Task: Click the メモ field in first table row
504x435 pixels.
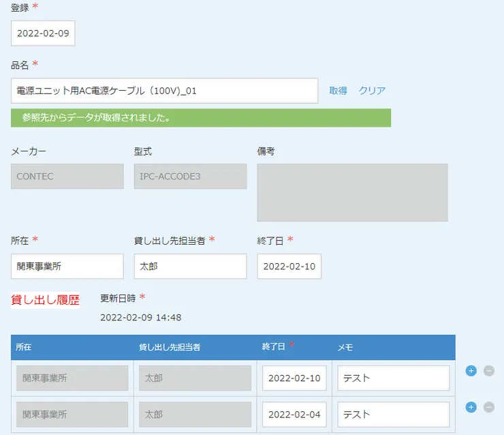Action: 393,378
